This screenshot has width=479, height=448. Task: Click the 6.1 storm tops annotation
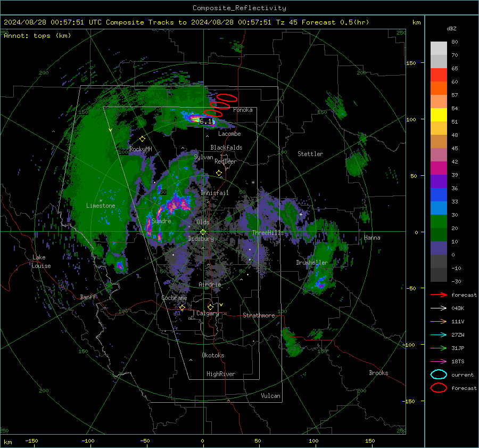(x=205, y=121)
